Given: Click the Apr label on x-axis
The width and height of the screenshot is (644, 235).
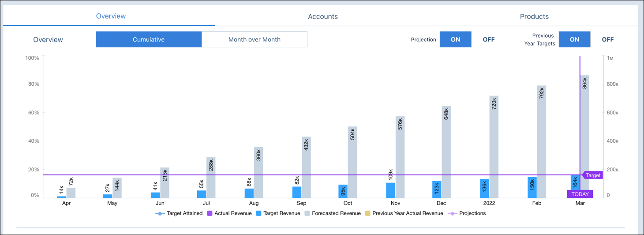Looking at the screenshot, I should point(66,203).
